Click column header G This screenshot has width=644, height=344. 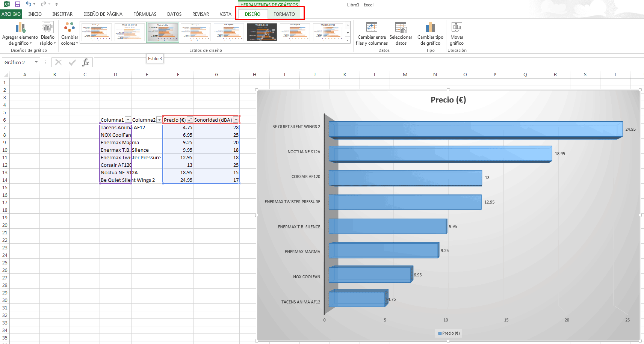[x=216, y=74]
